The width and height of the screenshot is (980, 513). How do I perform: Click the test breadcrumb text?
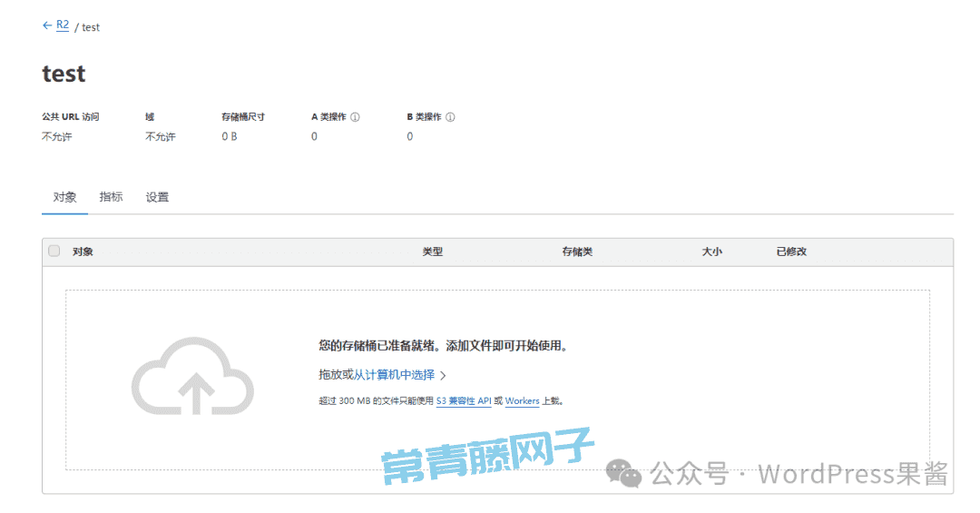(91, 27)
